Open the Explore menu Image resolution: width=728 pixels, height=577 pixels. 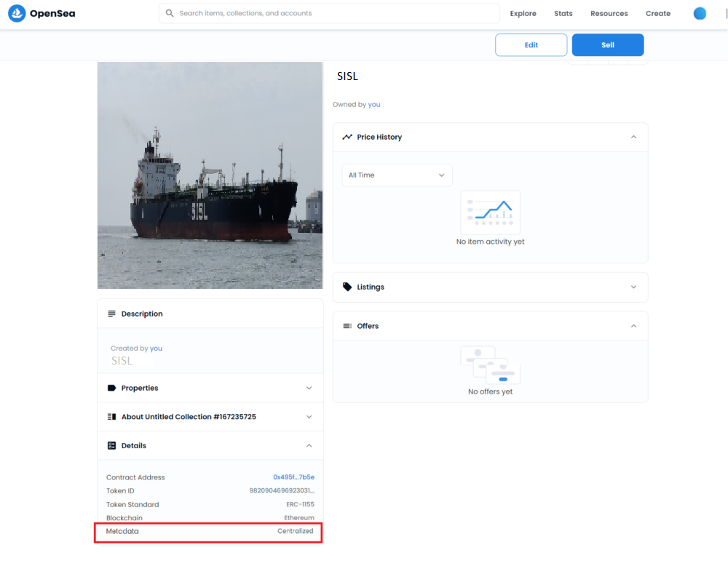click(x=523, y=14)
